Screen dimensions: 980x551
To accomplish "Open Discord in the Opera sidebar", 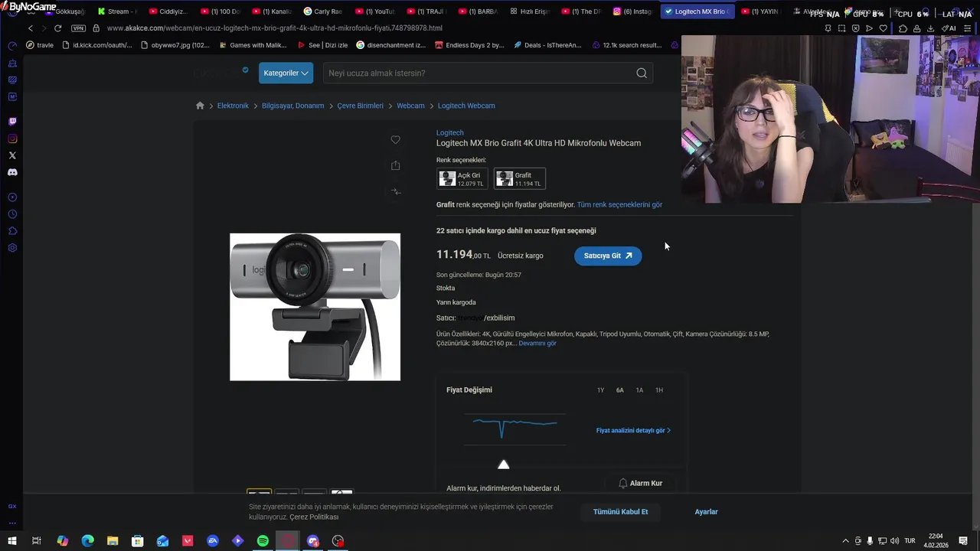I will click(x=12, y=172).
